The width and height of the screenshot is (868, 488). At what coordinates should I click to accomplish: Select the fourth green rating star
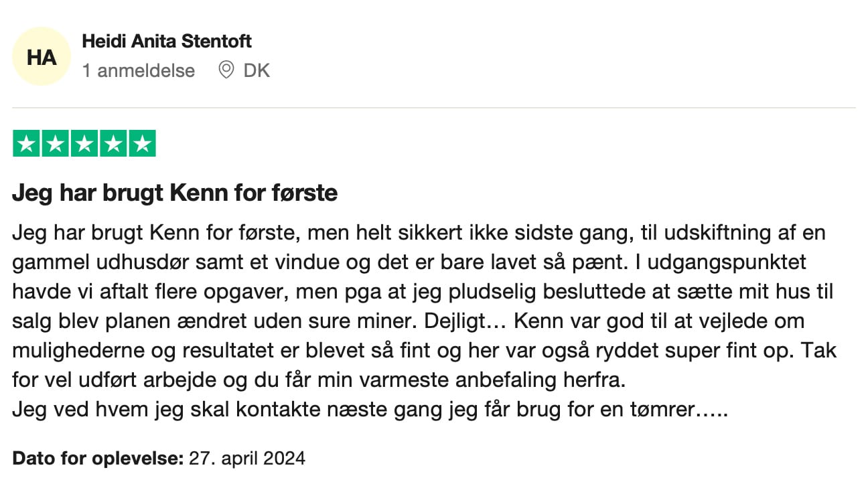click(x=113, y=144)
